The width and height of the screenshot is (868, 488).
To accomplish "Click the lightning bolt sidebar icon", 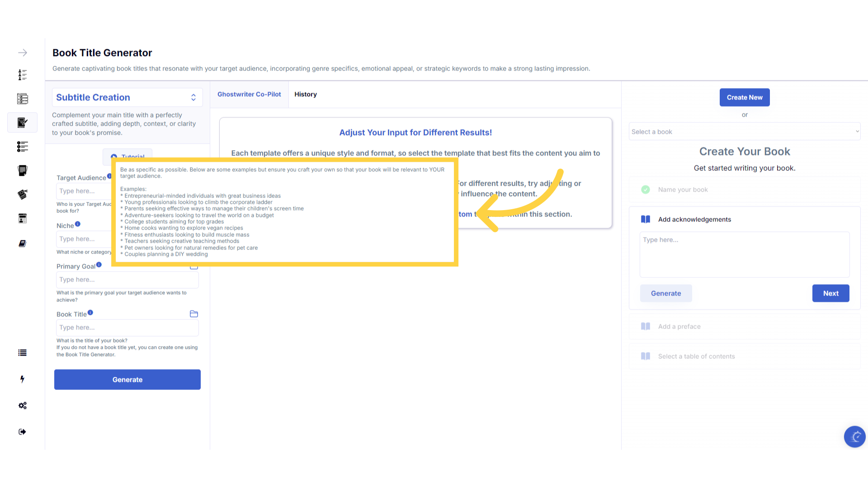I will (x=22, y=379).
